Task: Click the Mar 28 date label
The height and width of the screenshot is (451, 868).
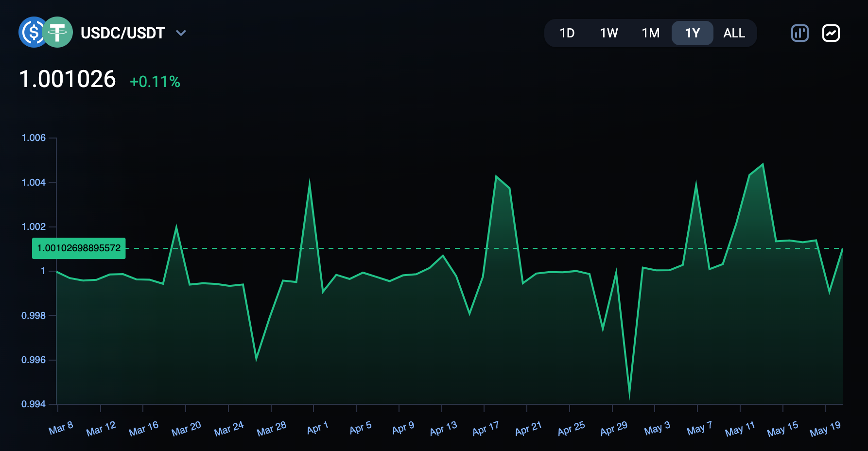Action: 272,429
